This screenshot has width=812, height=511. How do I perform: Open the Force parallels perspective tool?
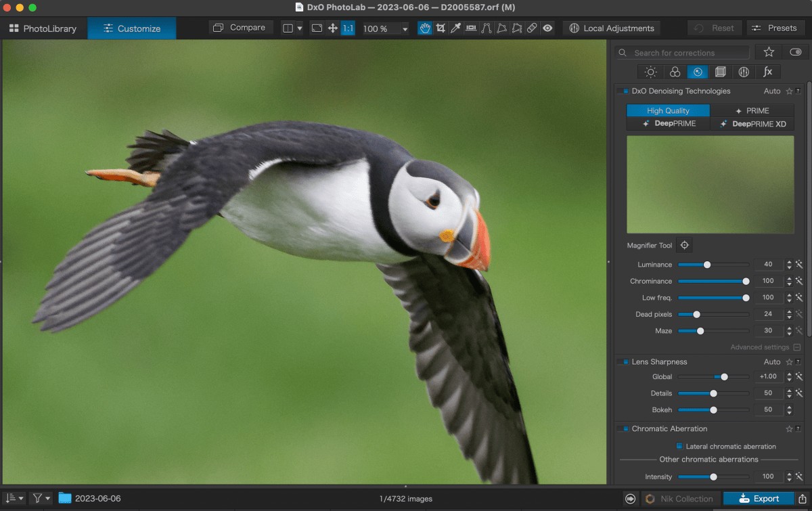486,28
